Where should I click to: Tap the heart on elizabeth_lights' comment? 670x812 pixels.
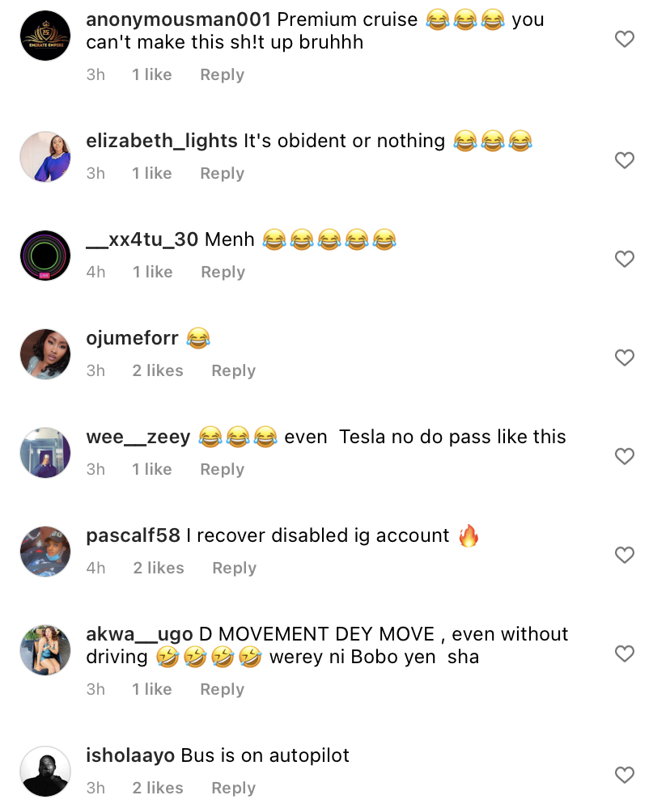[625, 160]
